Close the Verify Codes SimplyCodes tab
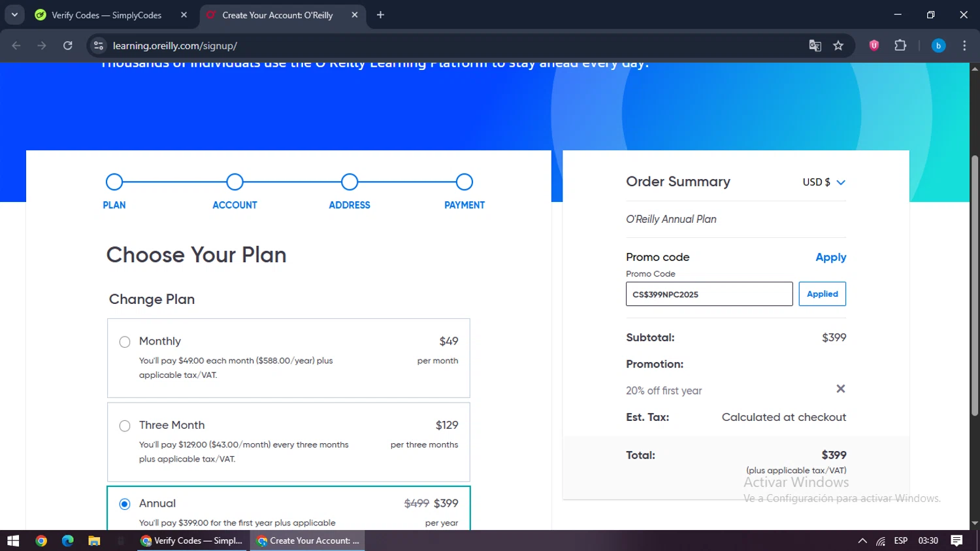 [x=184, y=15]
